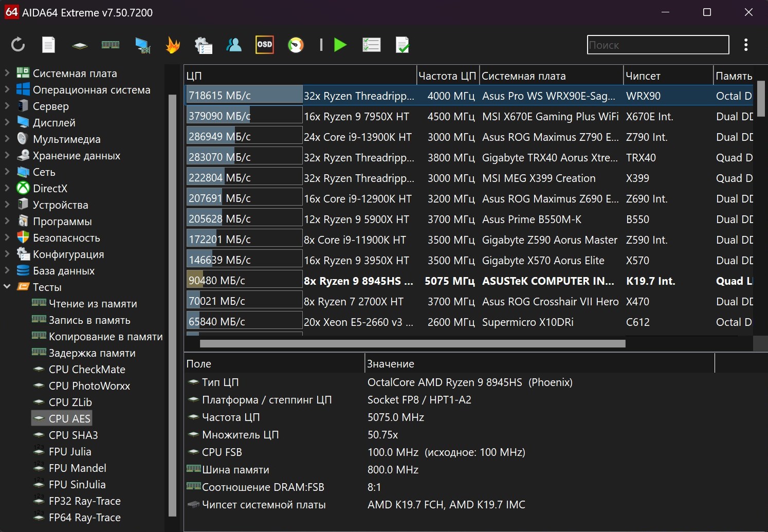This screenshot has height=532, width=768.
Task: Click the horizontal scrollbar of results table
Action: (x=412, y=343)
